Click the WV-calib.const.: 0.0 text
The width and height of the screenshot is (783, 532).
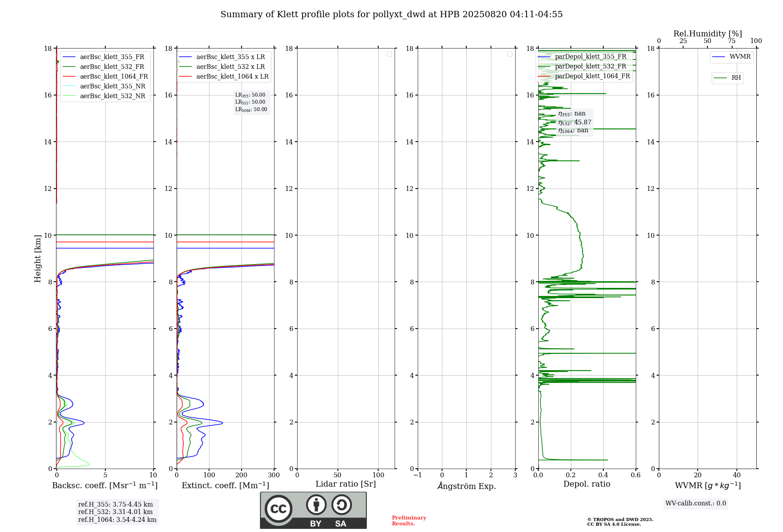click(x=696, y=503)
